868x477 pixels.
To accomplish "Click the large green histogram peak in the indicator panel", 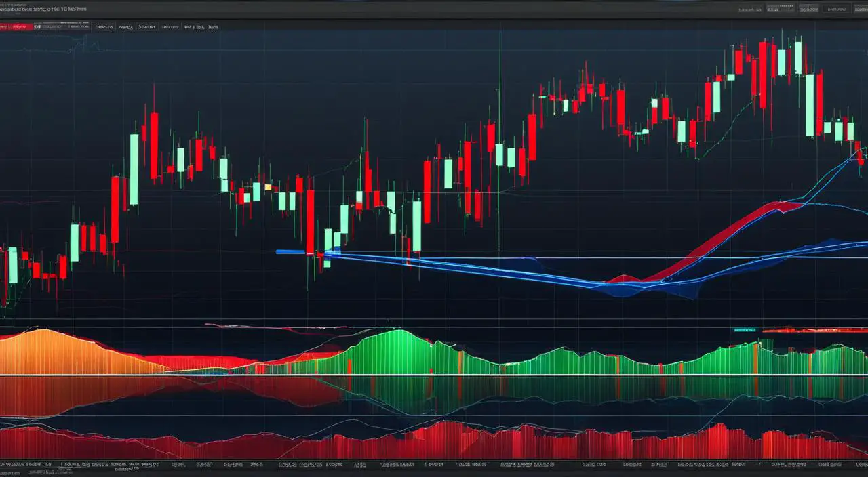I will [397, 349].
